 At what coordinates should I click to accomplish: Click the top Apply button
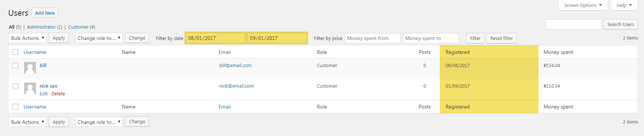point(59,38)
